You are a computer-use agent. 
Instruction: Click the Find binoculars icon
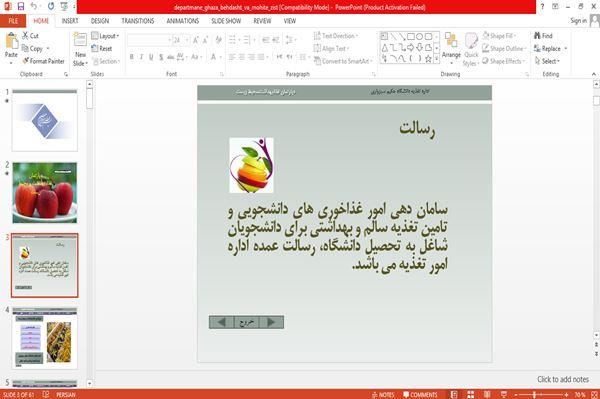point(537,36)
